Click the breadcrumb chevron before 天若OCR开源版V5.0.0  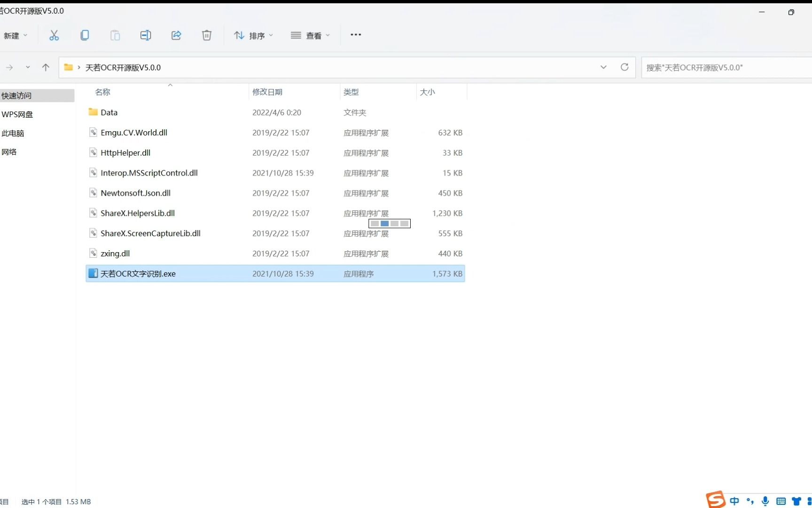coord(79,67)
